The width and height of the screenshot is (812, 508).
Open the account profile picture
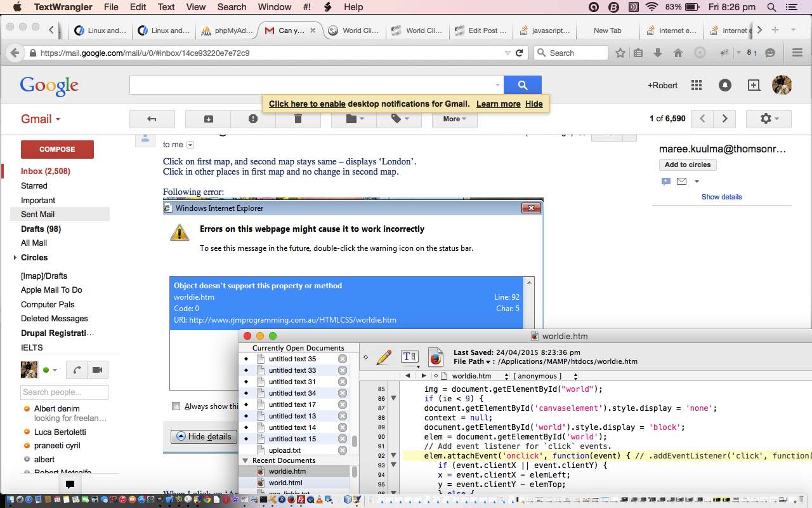pos(782,85)
